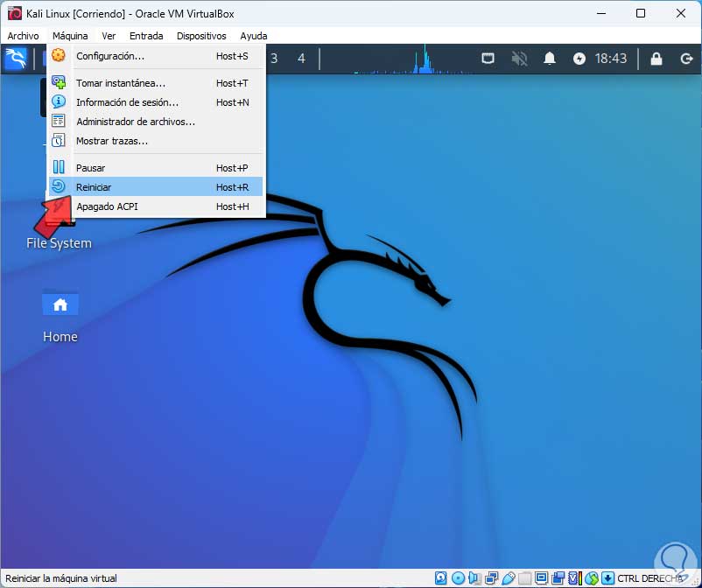Toggle Pausar in the Máquina menu
702x588 pixels.
pos(155,168)
